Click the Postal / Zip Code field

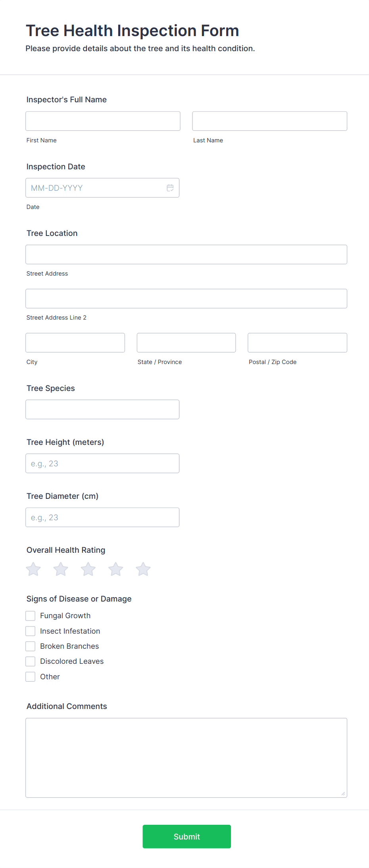(297, 342)
